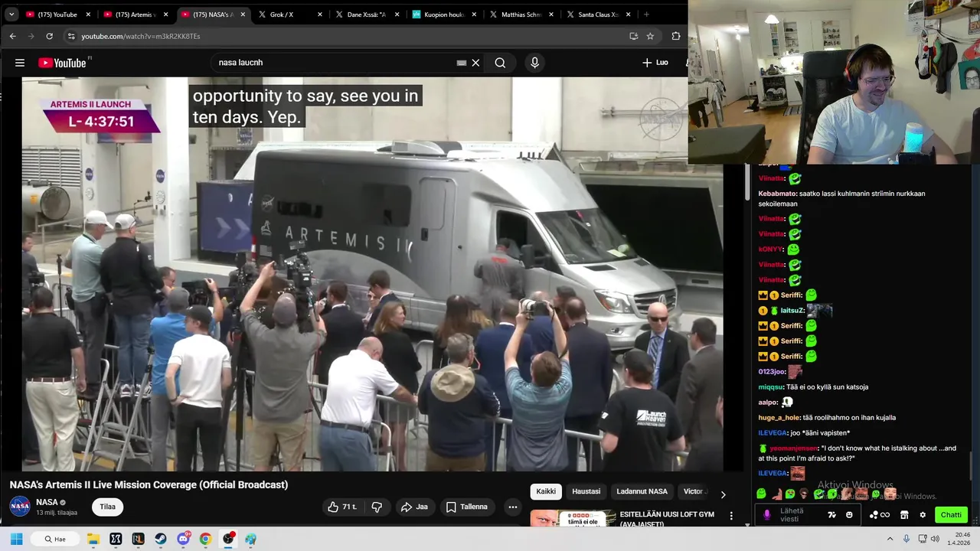Screen dimensions: 980x551
Task: Switch to the 'Dane X:ssä' tab
Action: [367, 15]
